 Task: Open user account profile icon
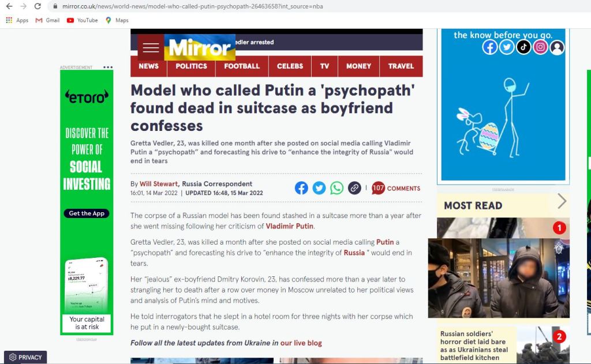[x=557, y=47]
